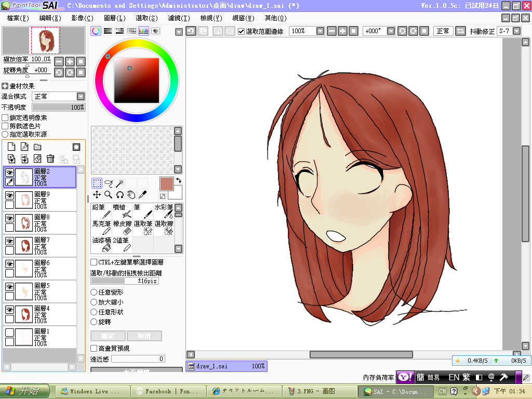The image size is (532, 399).
Task: Open dropdown arrow beside color panel icons
Action: coord(179,32)
